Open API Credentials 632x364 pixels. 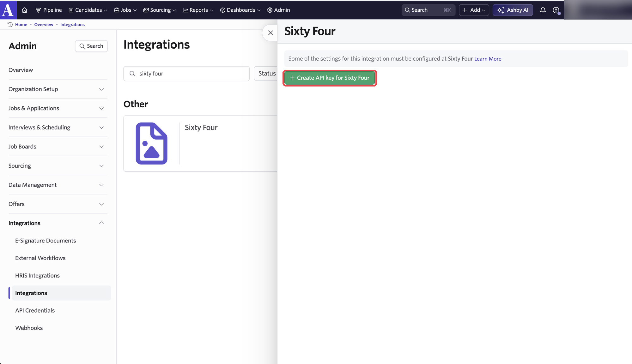(x=35, y=310)
